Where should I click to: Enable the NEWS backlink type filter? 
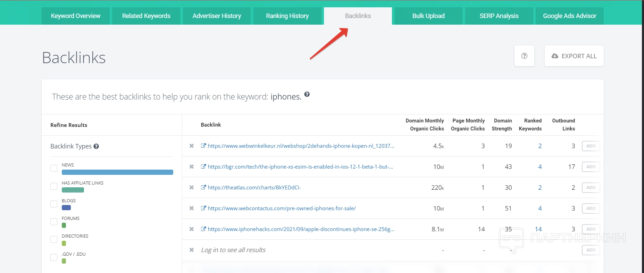tap(54, 168)
